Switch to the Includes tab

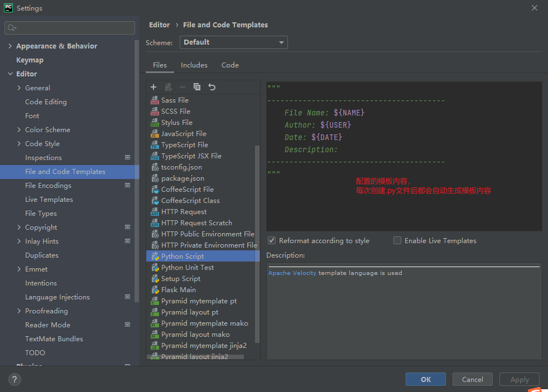(194, 65)
